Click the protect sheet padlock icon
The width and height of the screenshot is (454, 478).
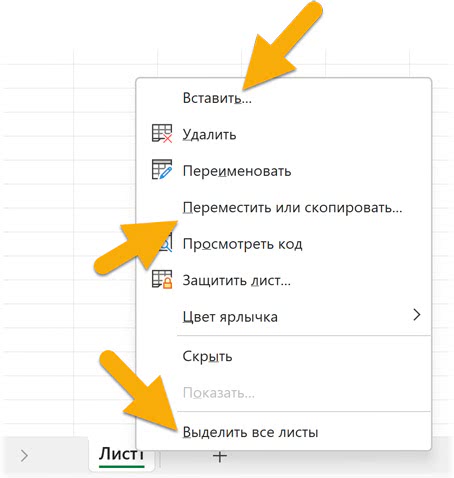coord(162,279)
